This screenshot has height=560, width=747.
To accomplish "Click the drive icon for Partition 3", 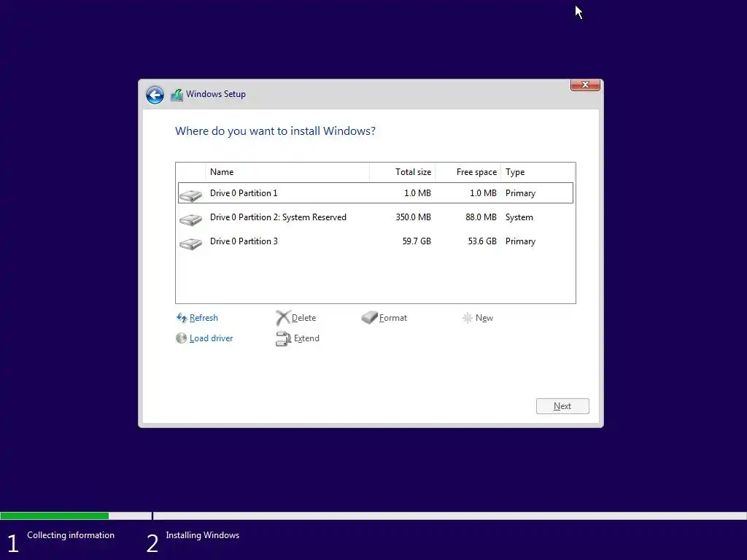I will [x=190, y=244].
